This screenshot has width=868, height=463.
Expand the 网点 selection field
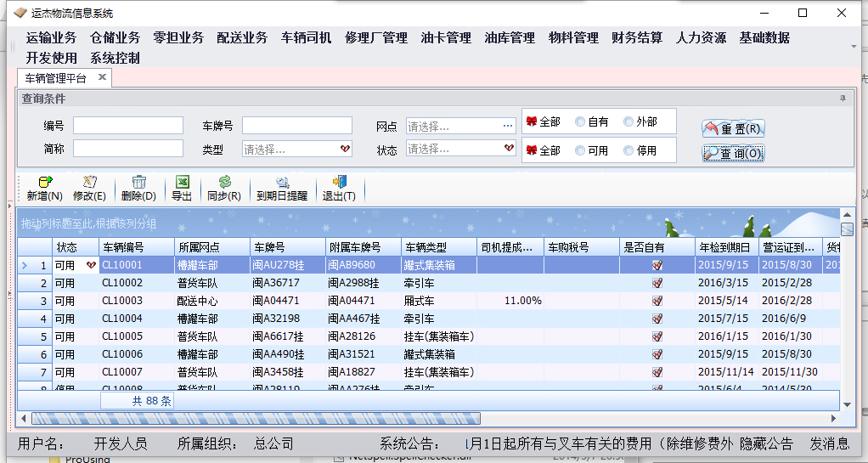tap(508, 126)
